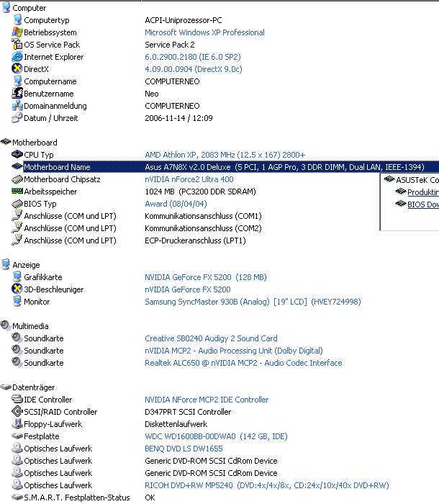This screenshot has height=504, width=439.
Task: Click the ASUSTeK popup header entry
Action: 417,180
